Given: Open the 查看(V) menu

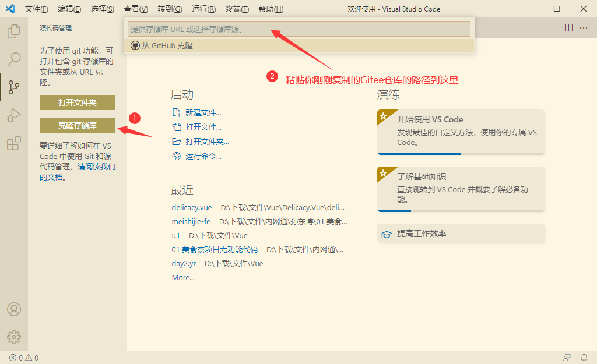Looking at the screenshot, I should tap(136, 9).
